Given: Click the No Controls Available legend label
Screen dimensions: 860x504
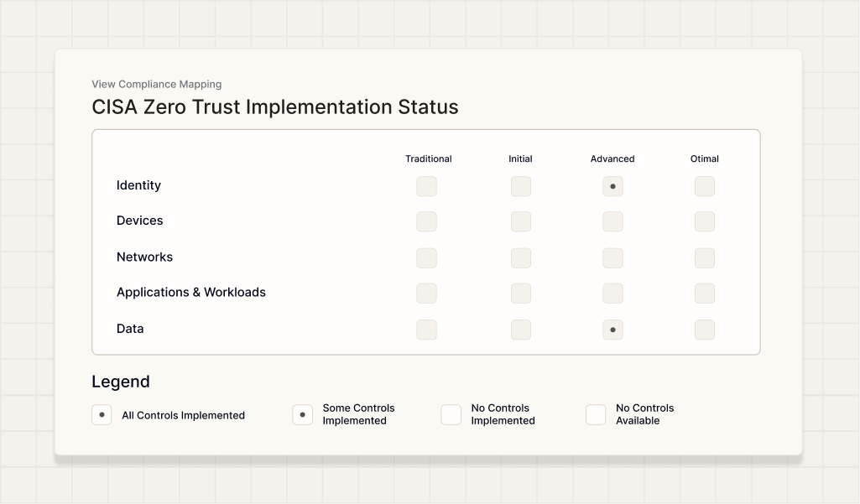Looking at the screenshot, I should click(x=645, y=414).
